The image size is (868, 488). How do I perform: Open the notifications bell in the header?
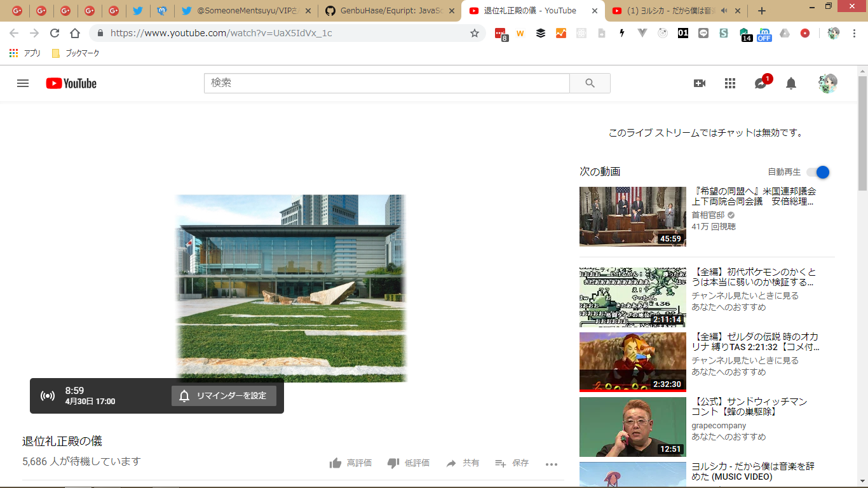791,83
